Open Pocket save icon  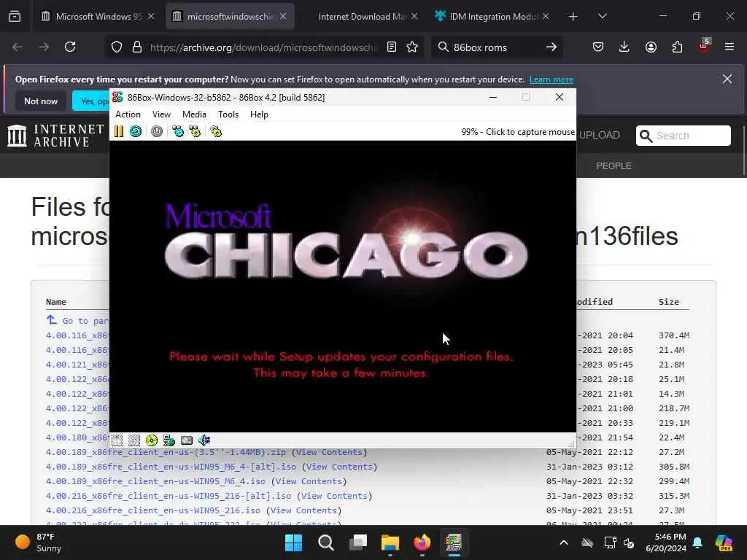pos(598,47)
